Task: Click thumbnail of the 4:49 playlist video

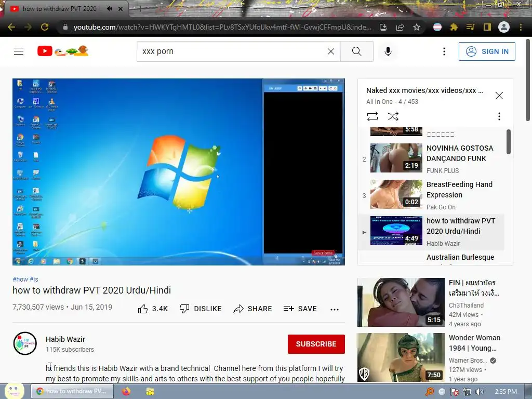Action: coord(396,231)
